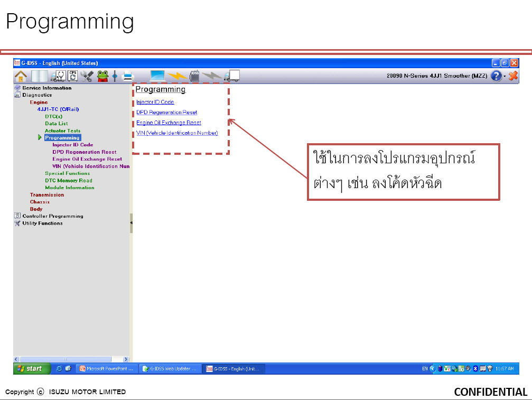The height and width of the screenshot is (400, 532).
Task: Click the wrench utility tools icon
Action: 87,76
